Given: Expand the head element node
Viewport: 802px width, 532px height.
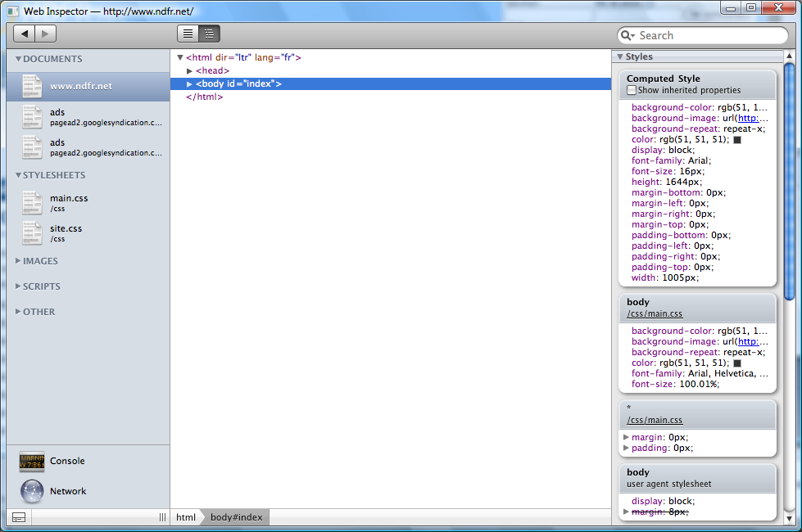Looking at the screenshot, I should [190, 71].
